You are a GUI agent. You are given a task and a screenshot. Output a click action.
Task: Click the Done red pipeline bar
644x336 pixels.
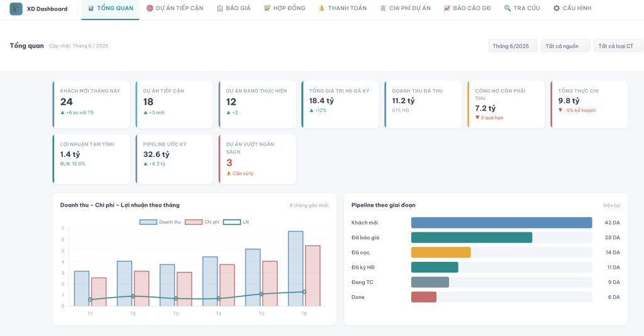[x=423, y=297]
